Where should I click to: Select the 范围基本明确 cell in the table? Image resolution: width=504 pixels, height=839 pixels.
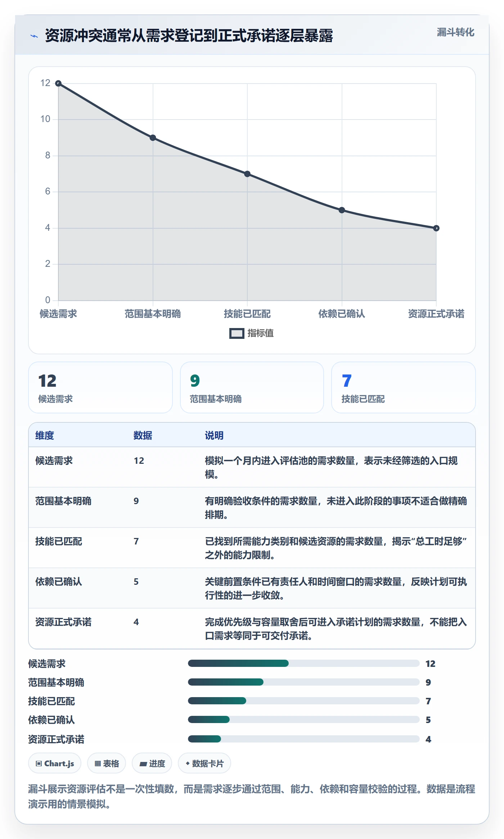tap(63, 501)
